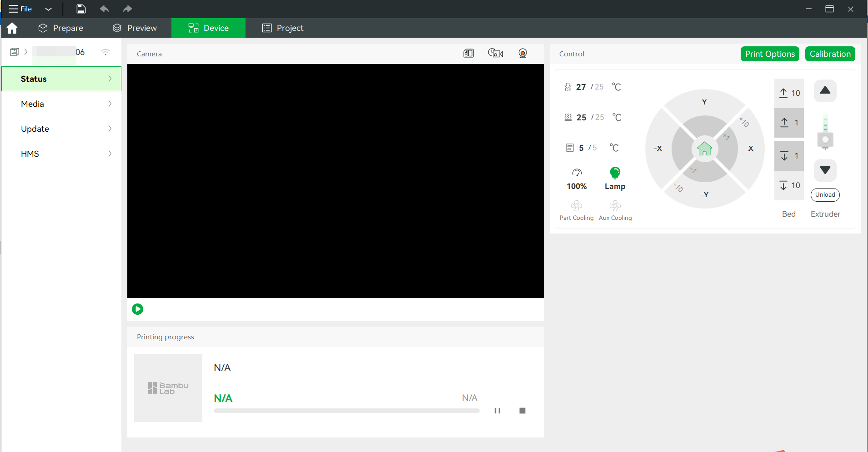Set the bed temperature field
This screenshot has height=452, width=868.
(x=592, y=117)
